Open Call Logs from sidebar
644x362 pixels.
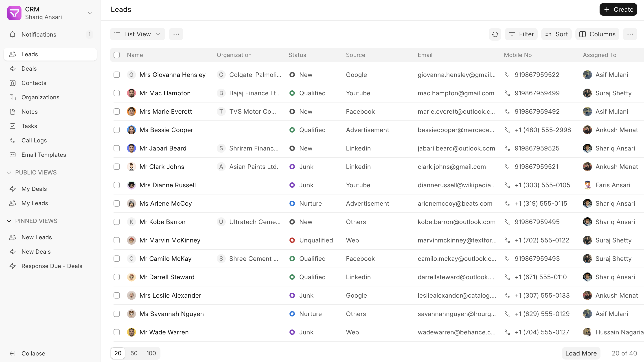coord(34,140)
